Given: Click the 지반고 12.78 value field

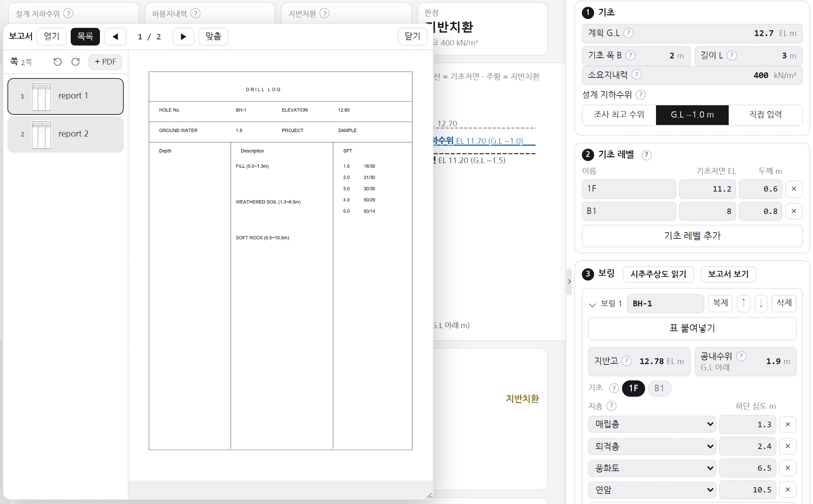Looking at the screenshot, I should point(639,362).
